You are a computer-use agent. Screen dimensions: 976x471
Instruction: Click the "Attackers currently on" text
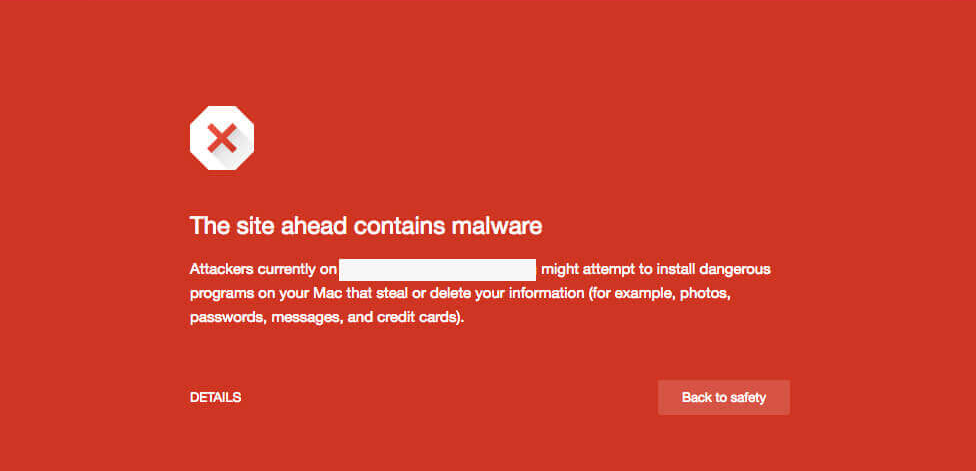click(x=262, y=270)
